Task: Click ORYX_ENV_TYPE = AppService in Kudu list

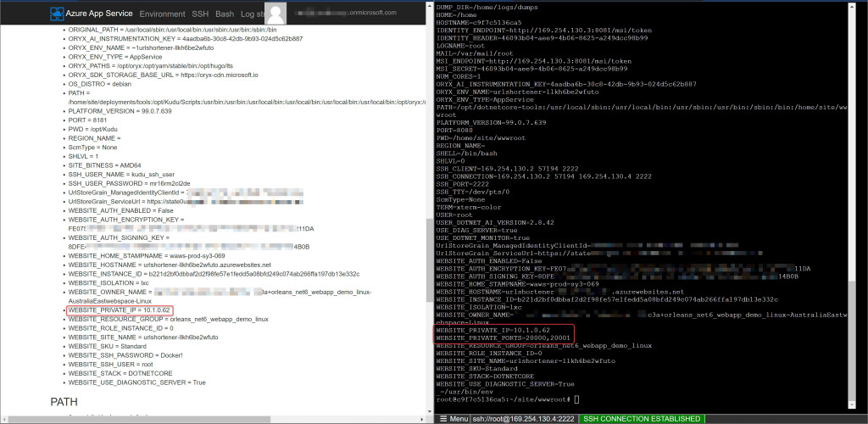Action: pos(115,57)
